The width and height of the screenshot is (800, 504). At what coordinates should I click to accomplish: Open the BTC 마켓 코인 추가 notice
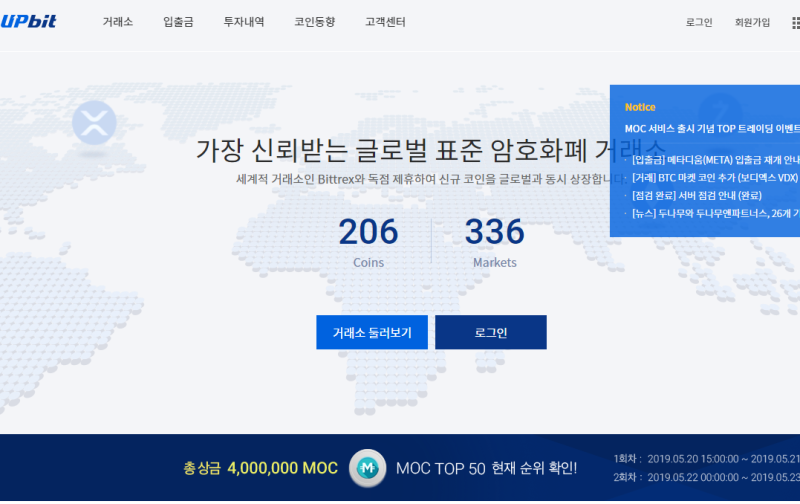coord(715,178)
